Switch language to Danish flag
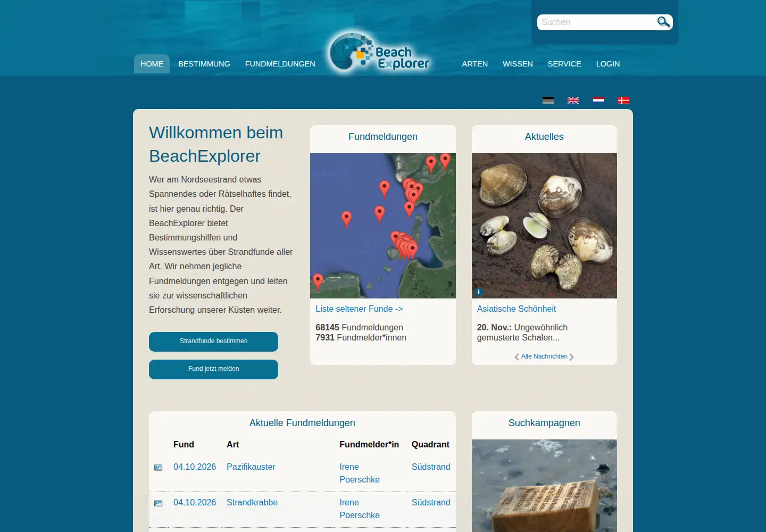Screen dimensions: 766x532 (x=623, y=100)
